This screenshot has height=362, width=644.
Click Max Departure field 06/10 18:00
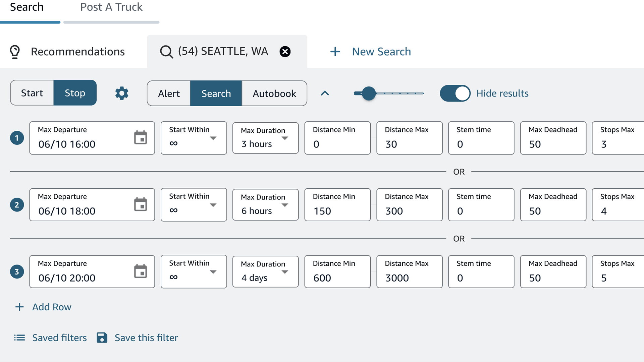pos(92,205)
